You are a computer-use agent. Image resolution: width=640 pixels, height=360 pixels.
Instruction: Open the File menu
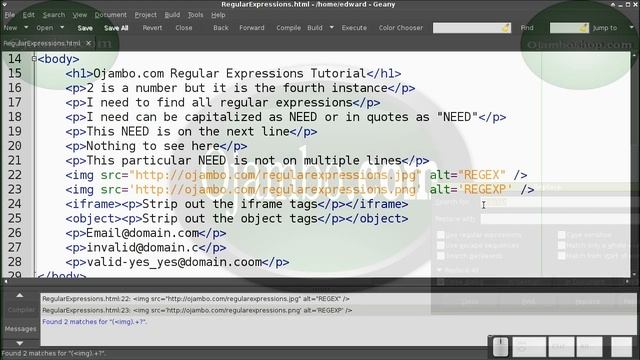(x=10, y=15)
